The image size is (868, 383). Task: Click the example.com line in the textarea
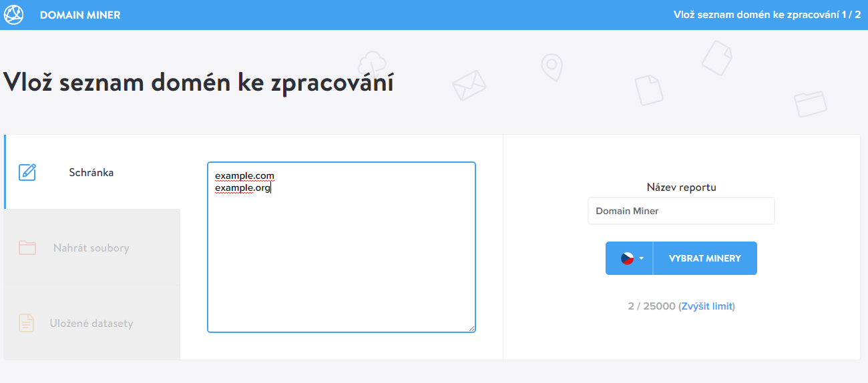pos(244,176)
